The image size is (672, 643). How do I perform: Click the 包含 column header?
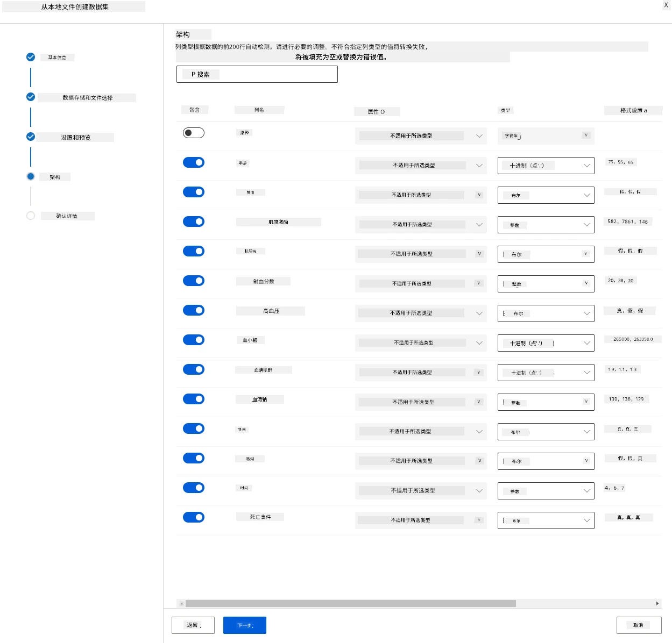(x=195, y=110)
